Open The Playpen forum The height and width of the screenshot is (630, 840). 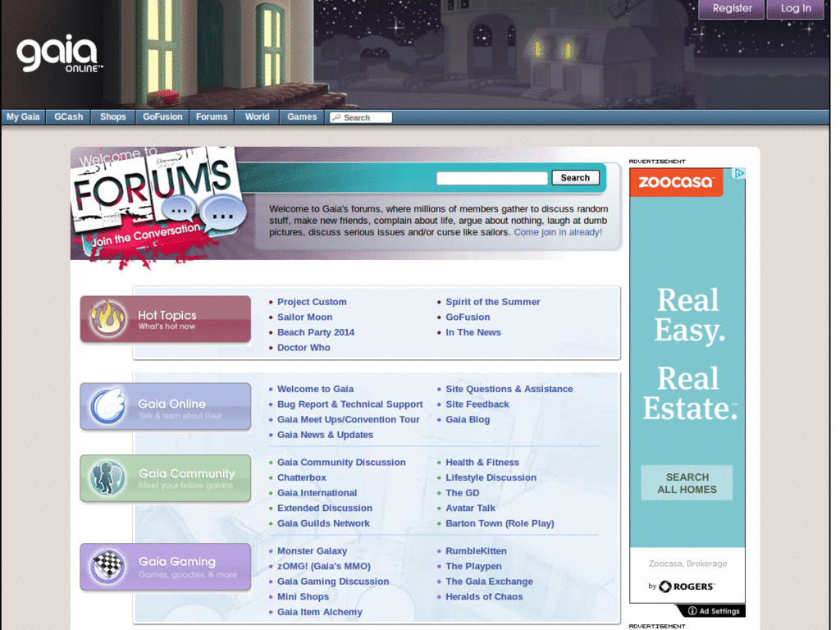[x=473, y=566]
